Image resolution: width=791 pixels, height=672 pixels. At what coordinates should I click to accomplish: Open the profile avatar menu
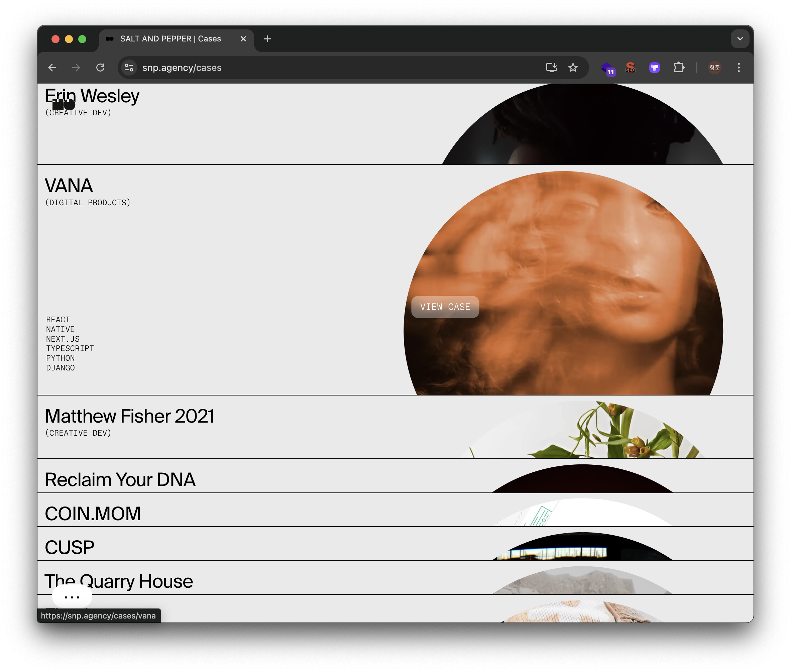click(x=714, y=68)
